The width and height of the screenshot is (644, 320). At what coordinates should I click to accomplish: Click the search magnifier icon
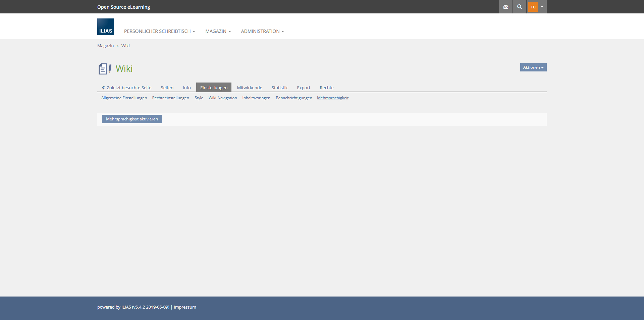click(519, 7)
